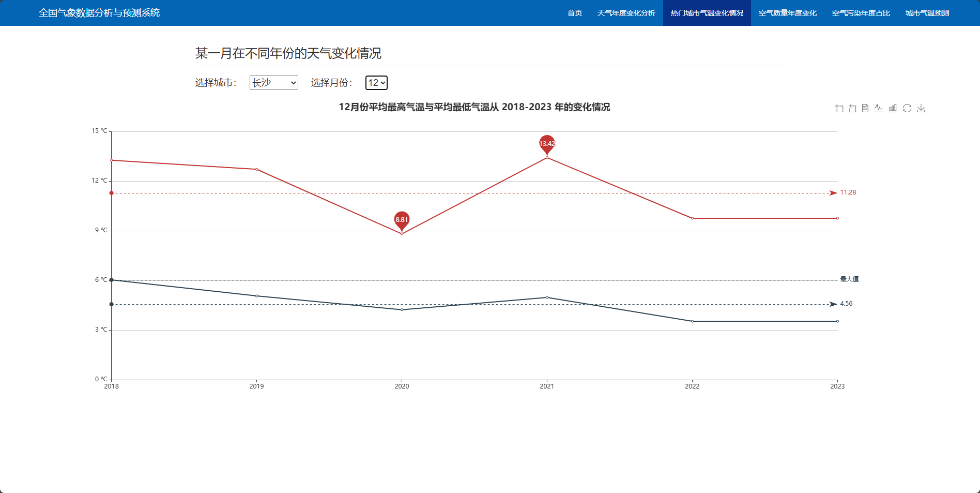Click the dark average label 4.56
This screenshot has width=980, height=493.
click(x=846, y=304)
